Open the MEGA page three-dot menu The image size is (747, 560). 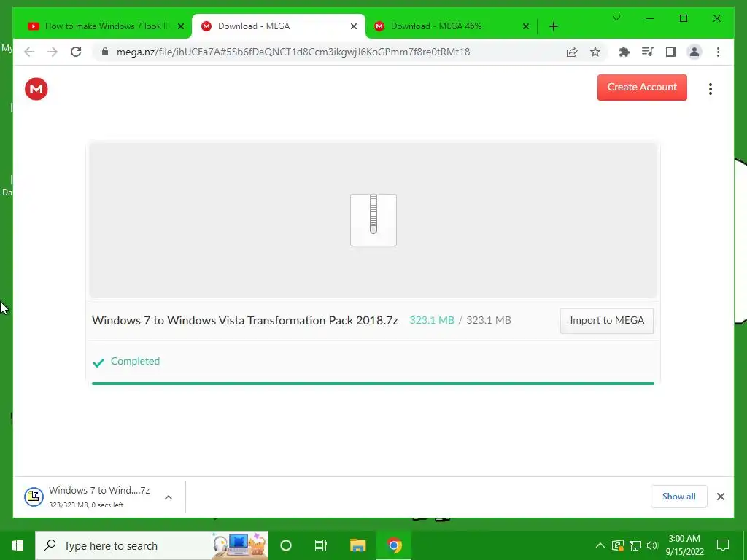710,89
